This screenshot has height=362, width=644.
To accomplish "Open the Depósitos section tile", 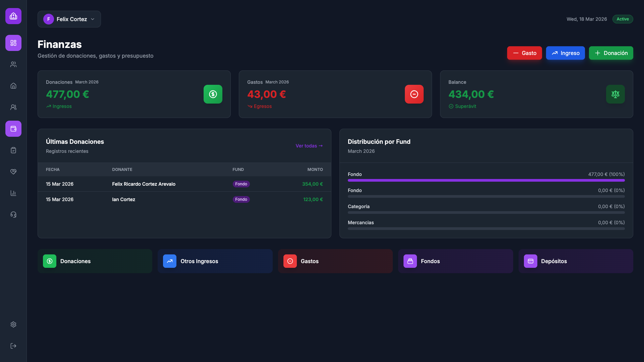I will (x=576, y=261).
